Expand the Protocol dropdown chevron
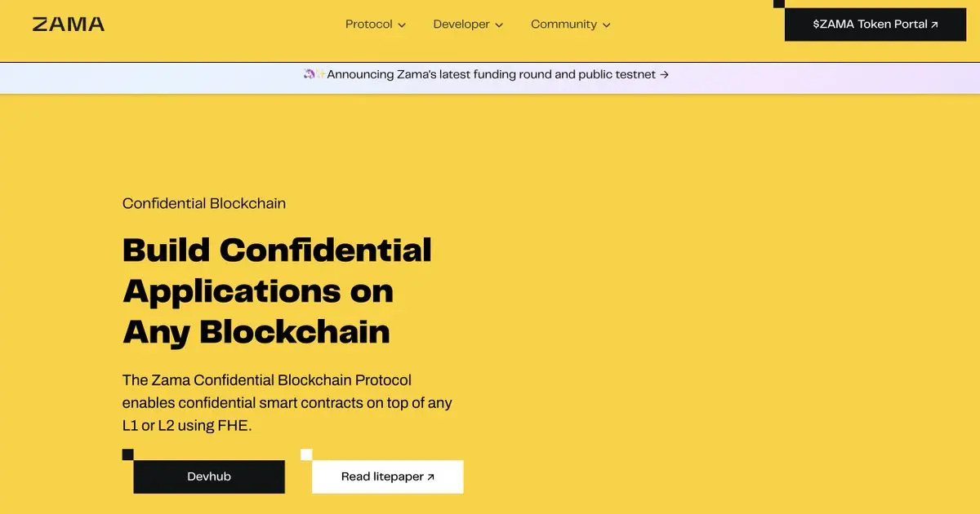 (x=402, y=25)
